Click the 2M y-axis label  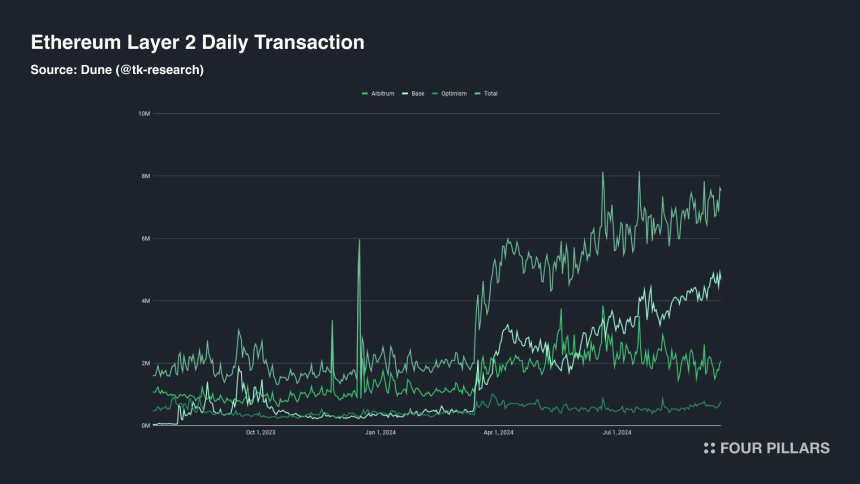[x=145, y=363]
